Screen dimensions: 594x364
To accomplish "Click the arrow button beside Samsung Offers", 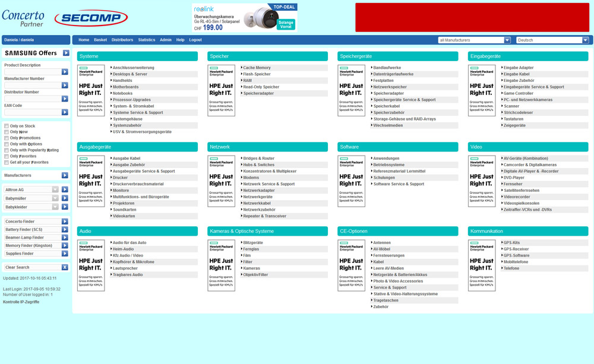I will [66, 53].
